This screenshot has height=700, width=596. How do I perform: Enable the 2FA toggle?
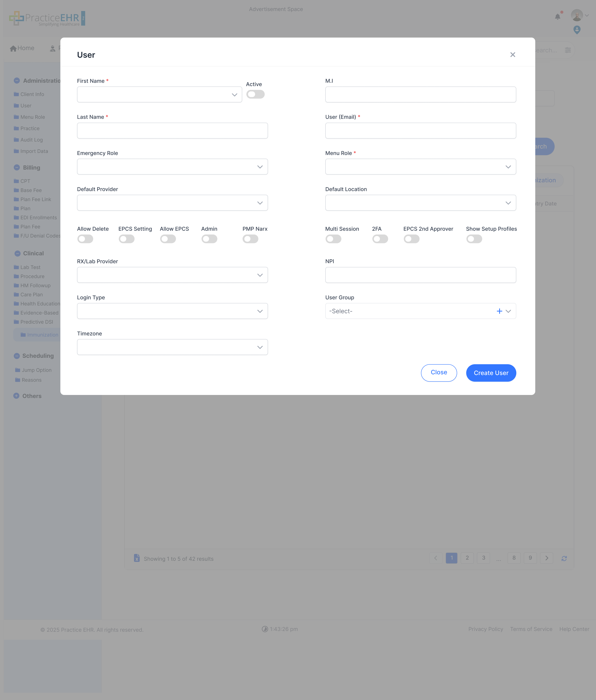[380, 239]
